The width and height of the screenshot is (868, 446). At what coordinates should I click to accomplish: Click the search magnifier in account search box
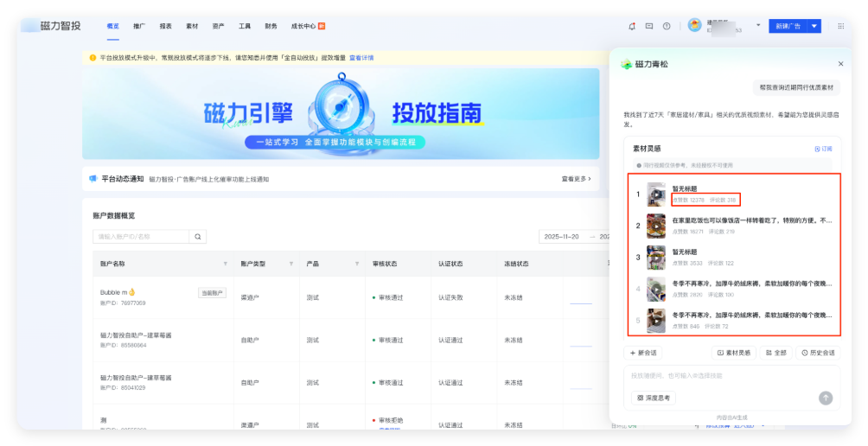pyautogui.click(x=198, y=237)
